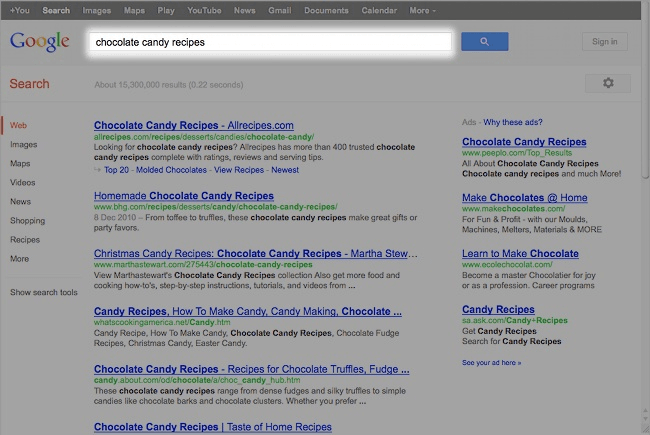Image resolution: width=650 pixels, height=435 pixels.
Task: Click the blue magnifier search button
Action: point(485,41)
